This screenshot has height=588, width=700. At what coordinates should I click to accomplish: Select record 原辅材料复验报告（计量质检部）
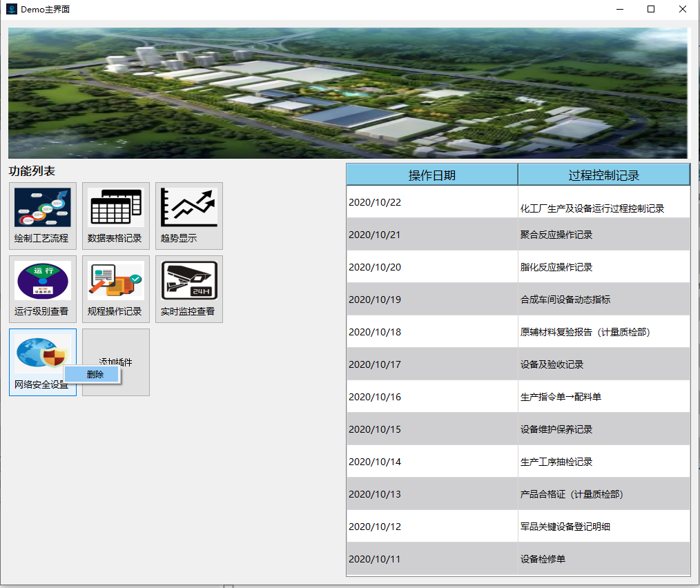click(x=604, y=332)
